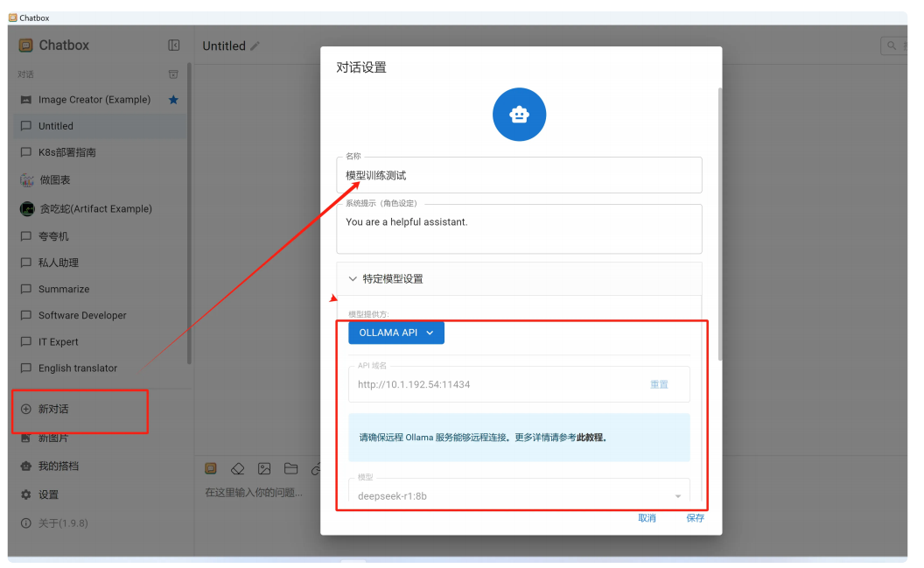This screenshot has height=568, width=924.
Task: Click the archive conversations icon beside 对话
Action: tap(173, 74)
